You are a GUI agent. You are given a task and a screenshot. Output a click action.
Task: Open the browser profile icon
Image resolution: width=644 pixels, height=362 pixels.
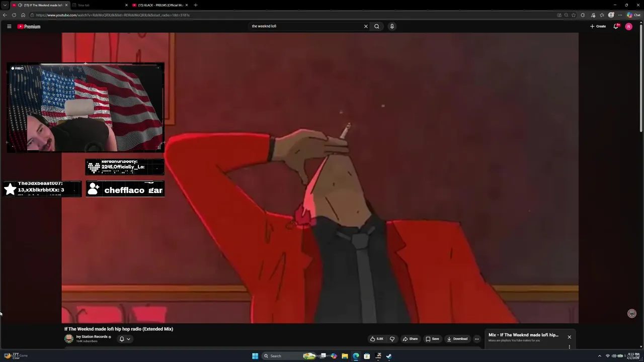coord(611,15)
